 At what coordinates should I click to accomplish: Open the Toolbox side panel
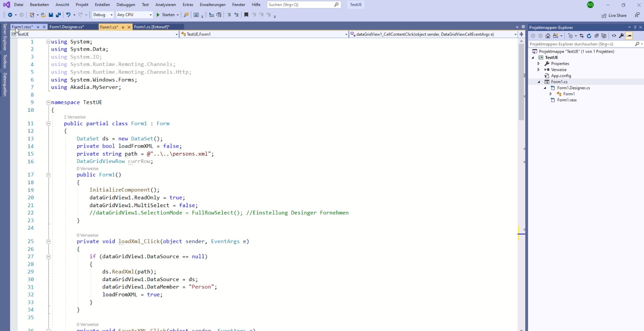[x=5, y=62]
